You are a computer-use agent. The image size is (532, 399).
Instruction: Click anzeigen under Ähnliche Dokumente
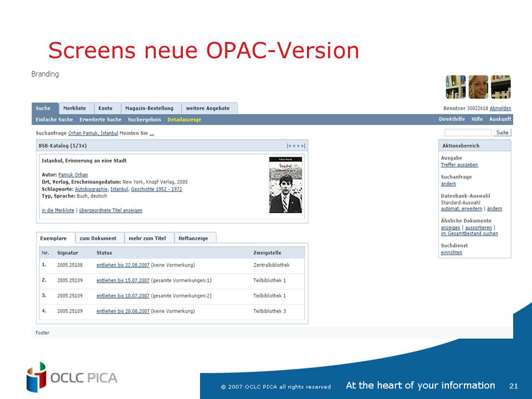pos(451,228)
